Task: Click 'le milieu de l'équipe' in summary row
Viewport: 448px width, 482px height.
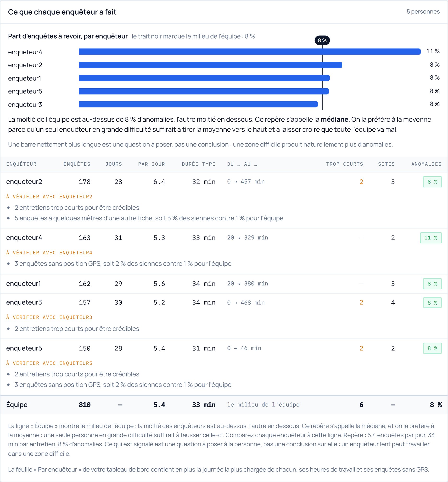Action: (263, 405)
